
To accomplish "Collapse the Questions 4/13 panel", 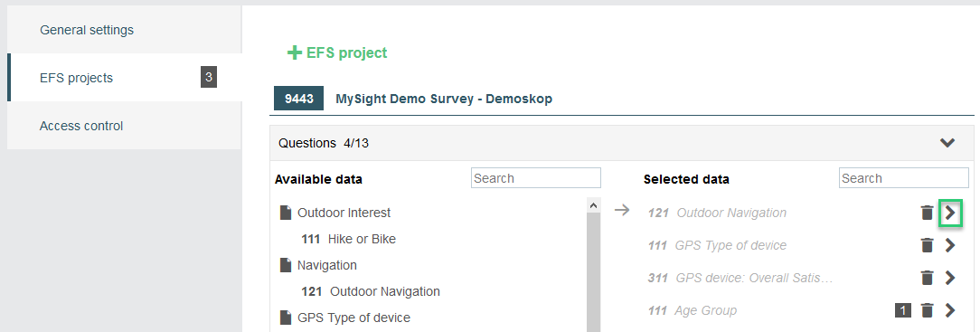I will (x=947, y=143).
